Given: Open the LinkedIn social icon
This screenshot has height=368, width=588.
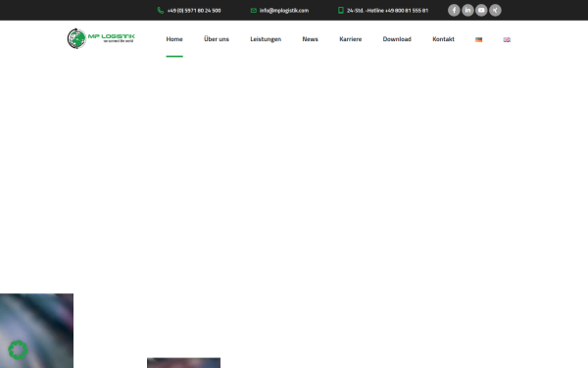Looking at the screenshot, I should [x=467, y=10].
